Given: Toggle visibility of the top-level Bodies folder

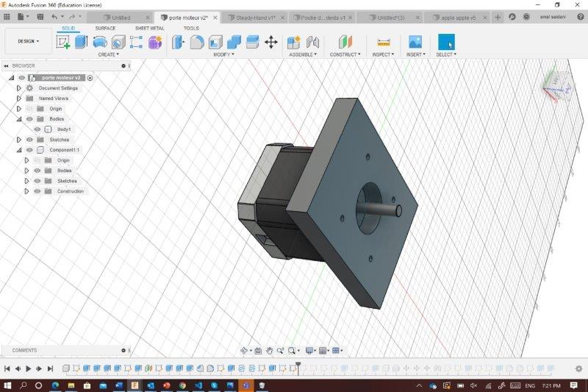Looking at the screenshot, I should (29, 119).
